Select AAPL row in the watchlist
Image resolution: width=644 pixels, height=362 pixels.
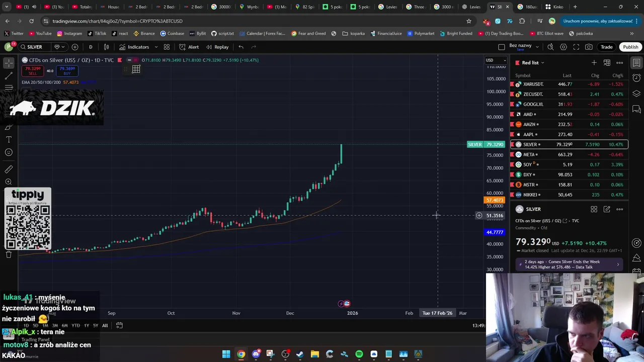tap(569, 134)
